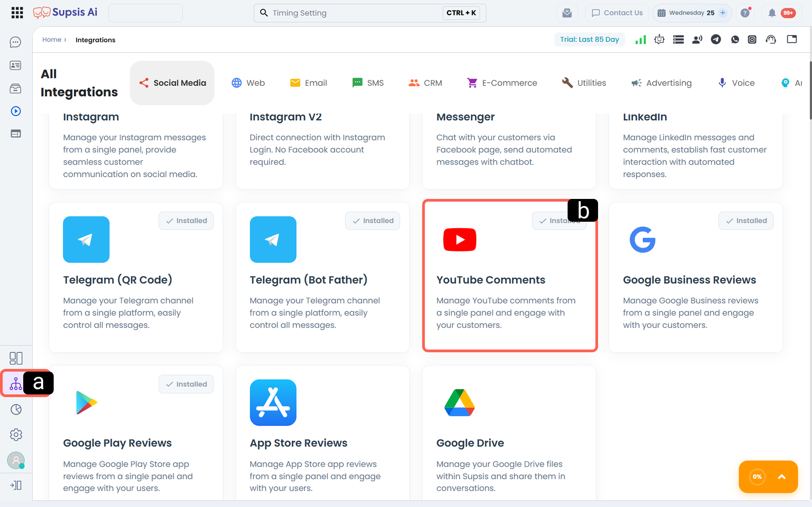The height and width of the screenshot is (507, 812).
Task: Open the card layout icon in sidebar
Action: click(16, 134)
